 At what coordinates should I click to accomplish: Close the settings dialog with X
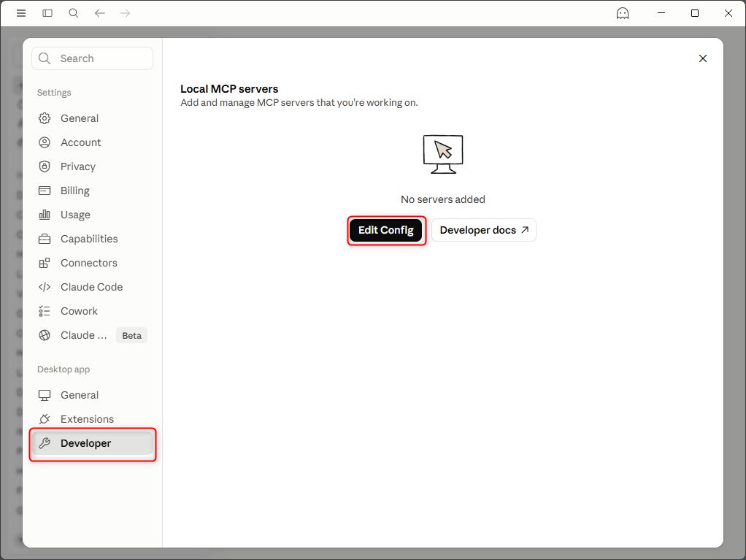click(703, 58)
